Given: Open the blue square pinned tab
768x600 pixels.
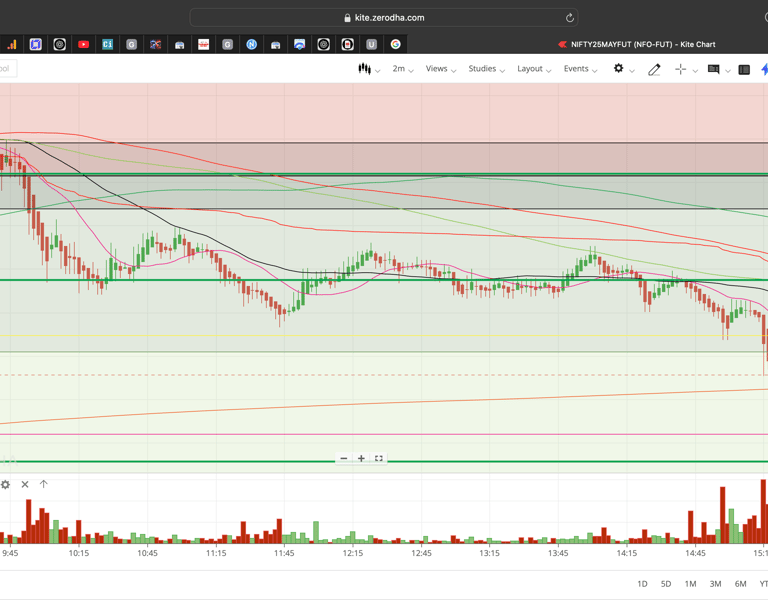Looking at the screenshot, I should tap(35, 45).
